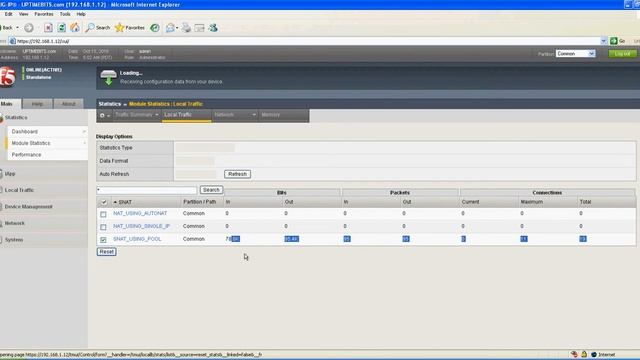Go to the browser Home icon
Screen dimensions: 640x360
75,27
